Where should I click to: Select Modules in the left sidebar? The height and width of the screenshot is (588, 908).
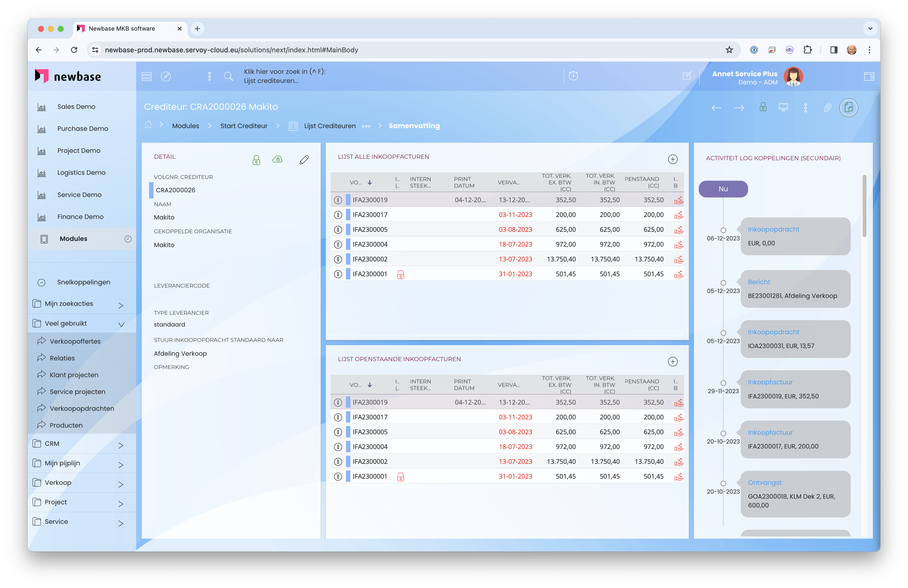pos(73,239)
